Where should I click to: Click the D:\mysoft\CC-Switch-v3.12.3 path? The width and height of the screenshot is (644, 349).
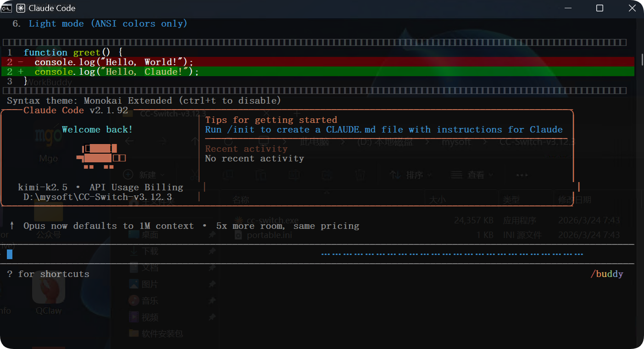pos(98,197)
